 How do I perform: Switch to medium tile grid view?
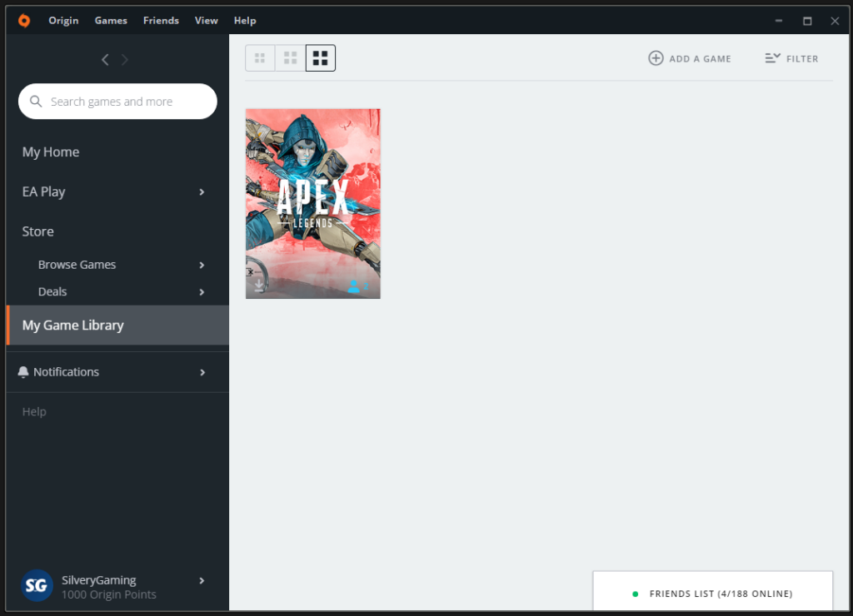pyautogui.click(x=291, y=58)
